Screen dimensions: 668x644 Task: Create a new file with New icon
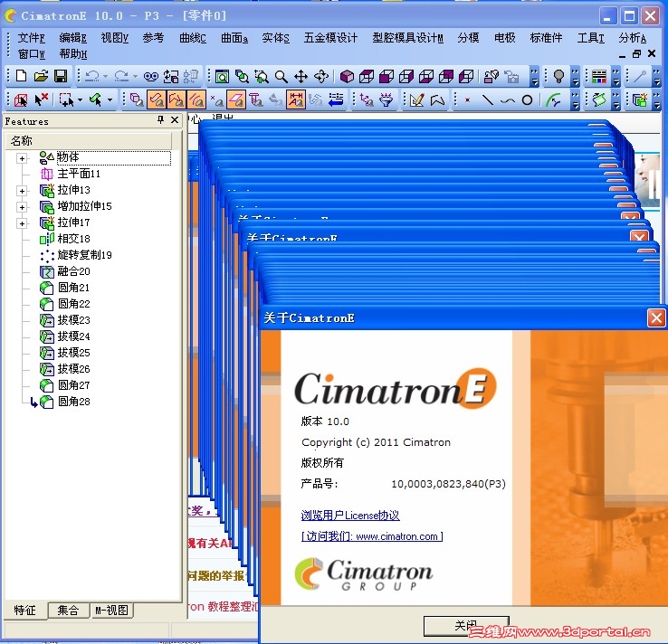coord(21,76)
